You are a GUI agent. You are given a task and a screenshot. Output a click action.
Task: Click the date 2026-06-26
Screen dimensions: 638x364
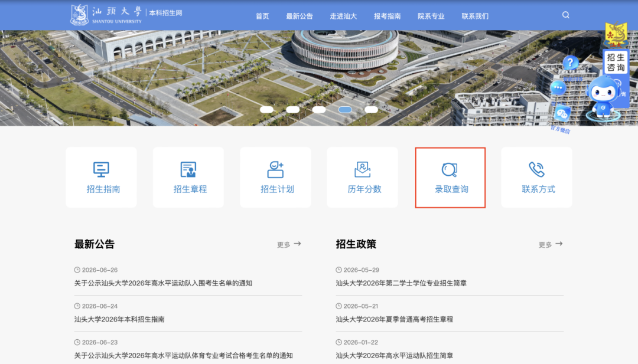tap(100, 270)
